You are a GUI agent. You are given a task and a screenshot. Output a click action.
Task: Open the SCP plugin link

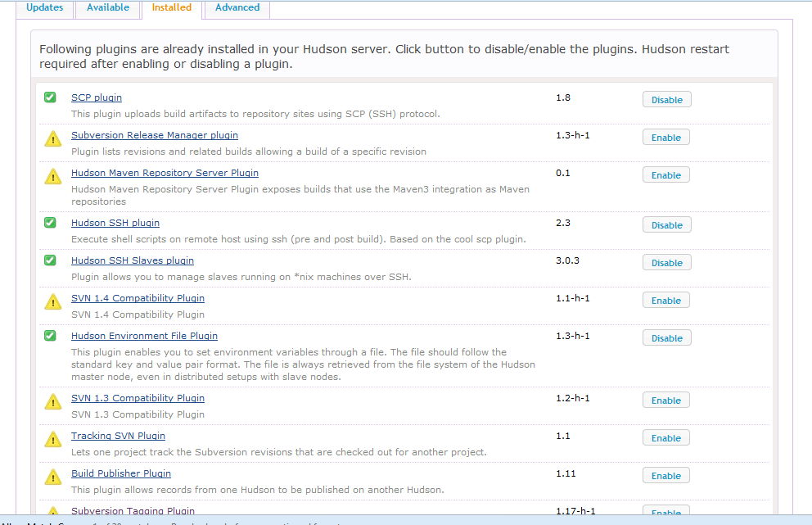click(x=97, y=97)
